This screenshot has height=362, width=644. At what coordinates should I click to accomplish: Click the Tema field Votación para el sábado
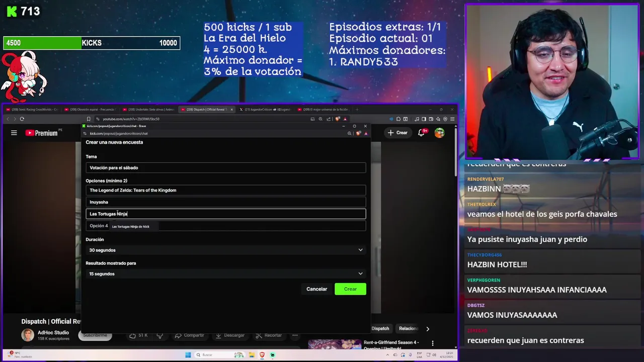click(x=225, y=168)
